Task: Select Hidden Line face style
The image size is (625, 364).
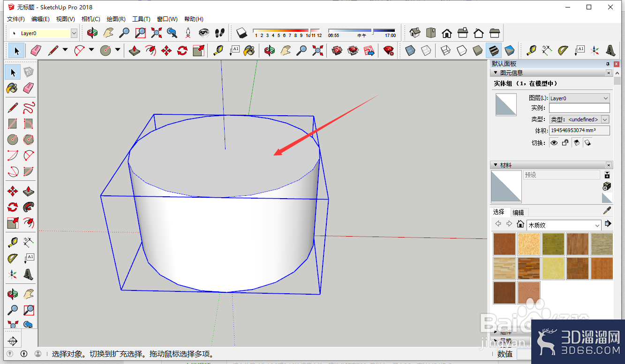Action: tap(462, 50)
